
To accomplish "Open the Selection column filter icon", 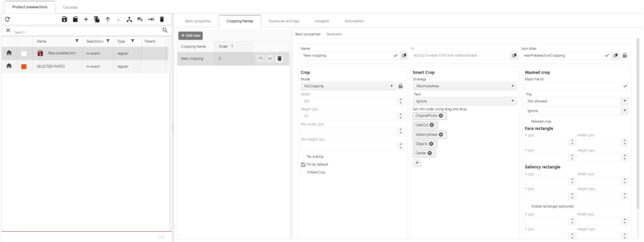I will pos(108,41).
